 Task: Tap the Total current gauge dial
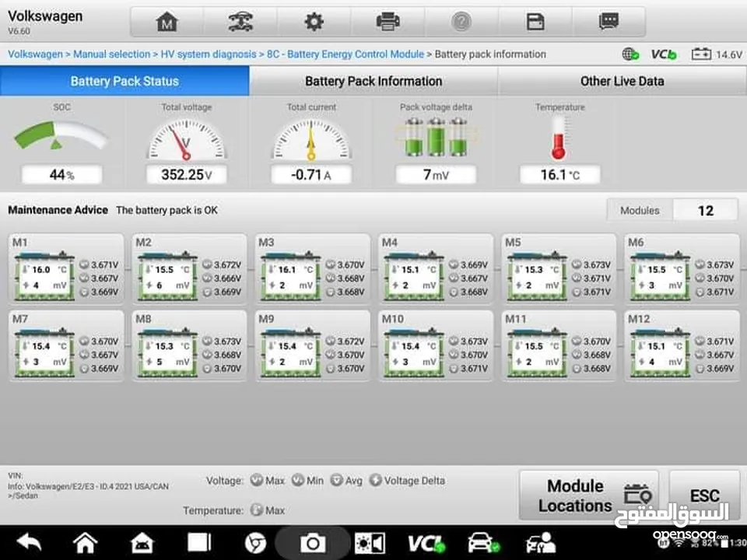tap(311, 139)
